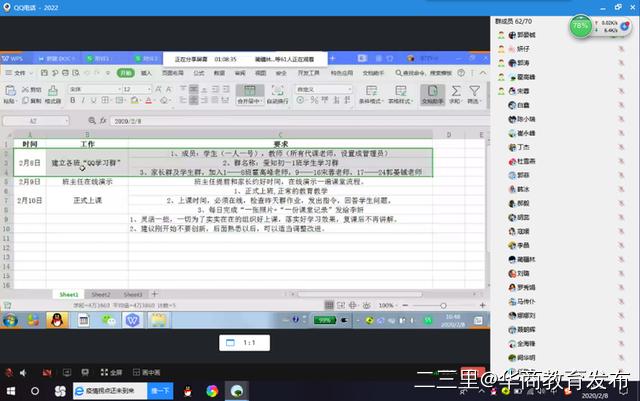Click the QQ penguin icon on bottom taskbar
Screen dimensions: 640x401
point(188,391)
